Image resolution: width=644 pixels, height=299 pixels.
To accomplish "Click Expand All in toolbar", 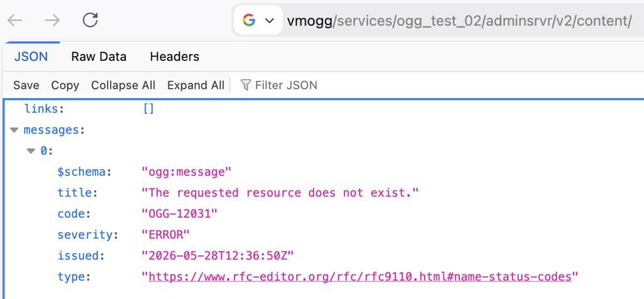I will tap(196, 85).
